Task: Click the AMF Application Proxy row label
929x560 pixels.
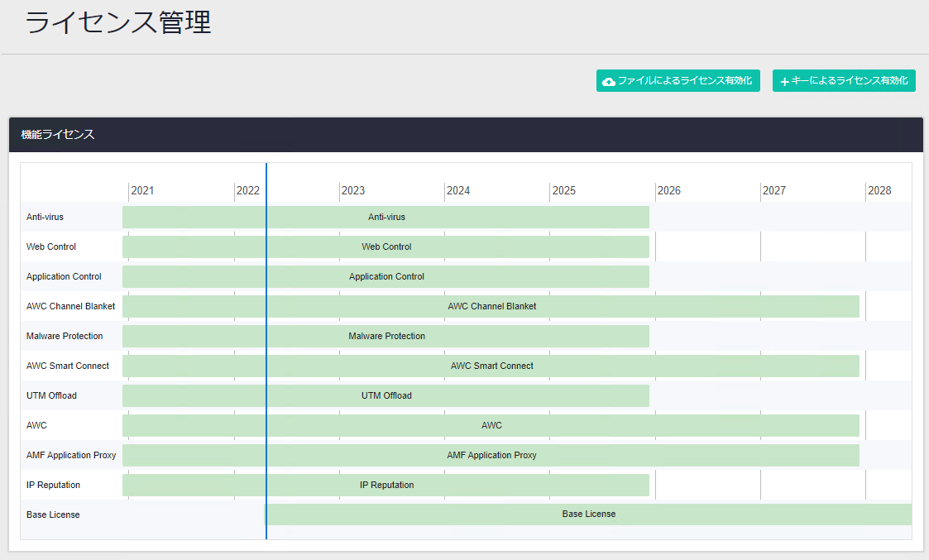Action: pyautogui.click(x=71, y=455)
